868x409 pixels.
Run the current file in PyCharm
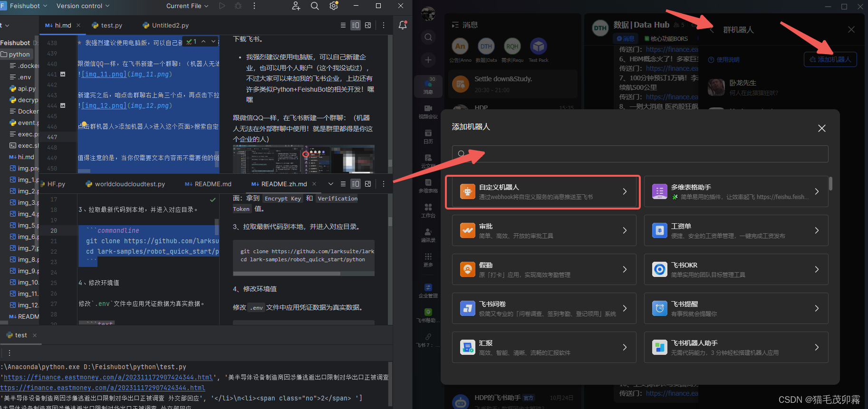tap(222, 6)
